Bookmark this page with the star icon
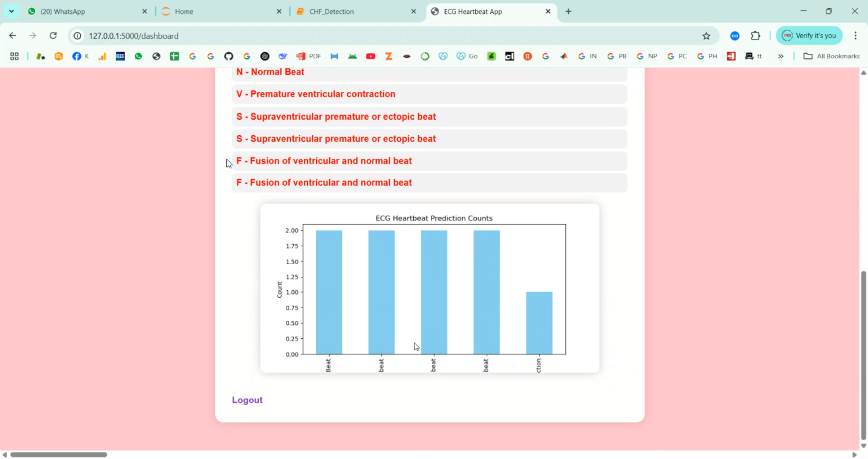This screenshot has width=868, height=459. [706, 35]
